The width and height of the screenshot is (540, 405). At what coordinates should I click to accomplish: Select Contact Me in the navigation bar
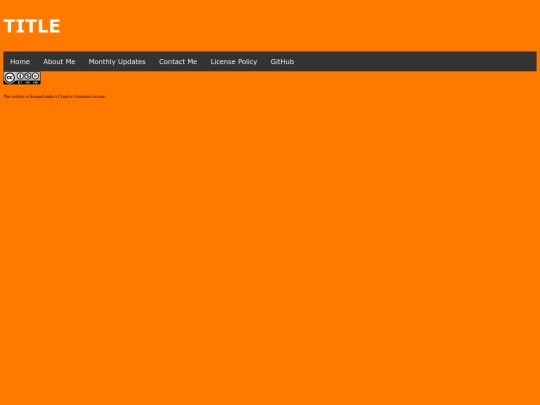178,62
